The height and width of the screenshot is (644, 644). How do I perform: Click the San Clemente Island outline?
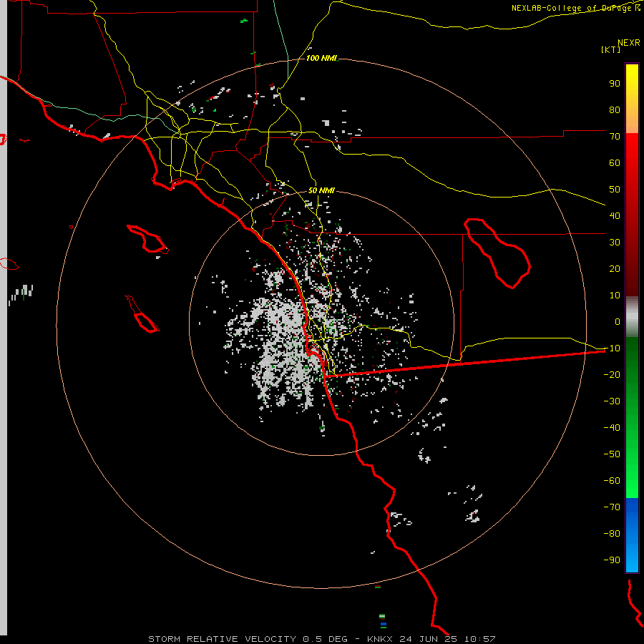142,314
